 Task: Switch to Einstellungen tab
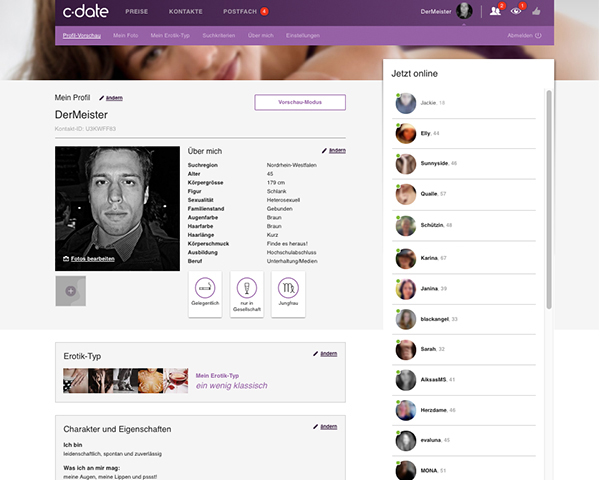pos(303,36)
